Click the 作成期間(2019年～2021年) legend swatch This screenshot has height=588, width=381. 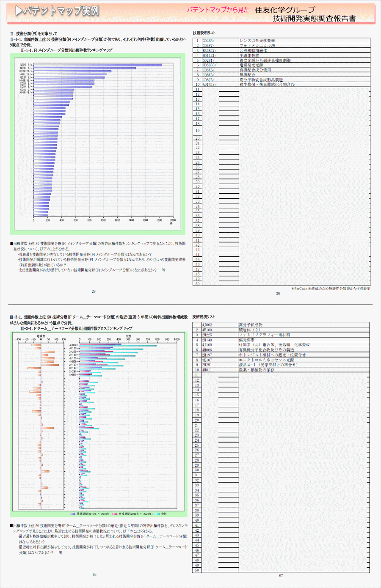coord(115,514)
